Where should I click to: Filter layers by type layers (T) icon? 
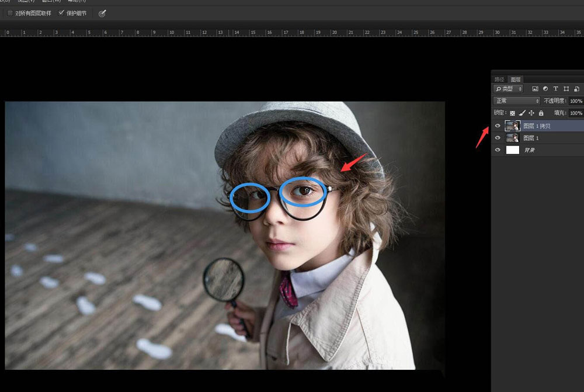(556, 89)
